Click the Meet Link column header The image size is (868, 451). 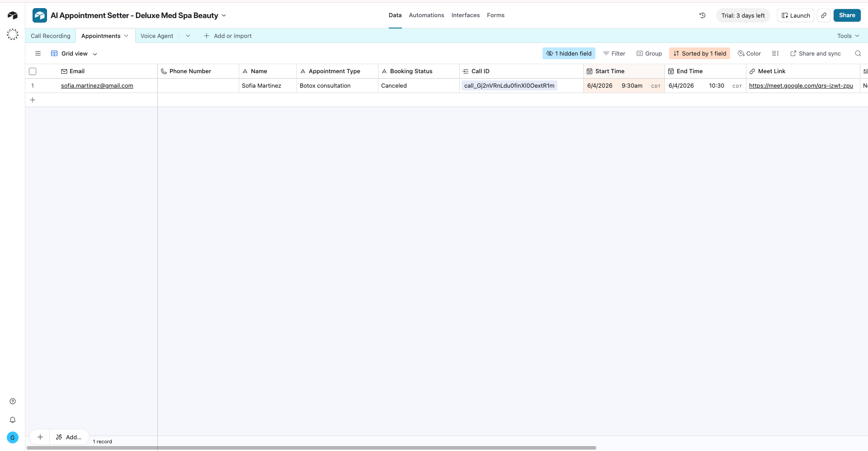point(803,71)
